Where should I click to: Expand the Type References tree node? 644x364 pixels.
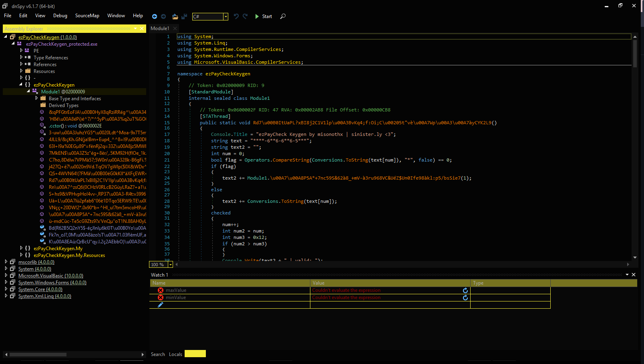point(21,58)
